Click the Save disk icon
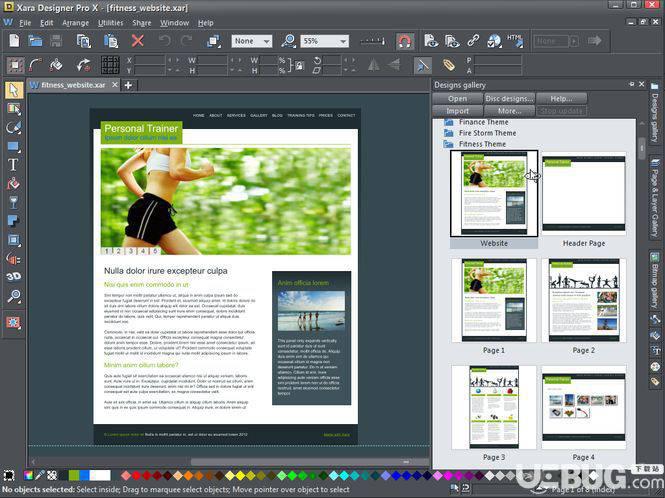The width and height of the screenshot is (665, 498). [x=56, y=41]
